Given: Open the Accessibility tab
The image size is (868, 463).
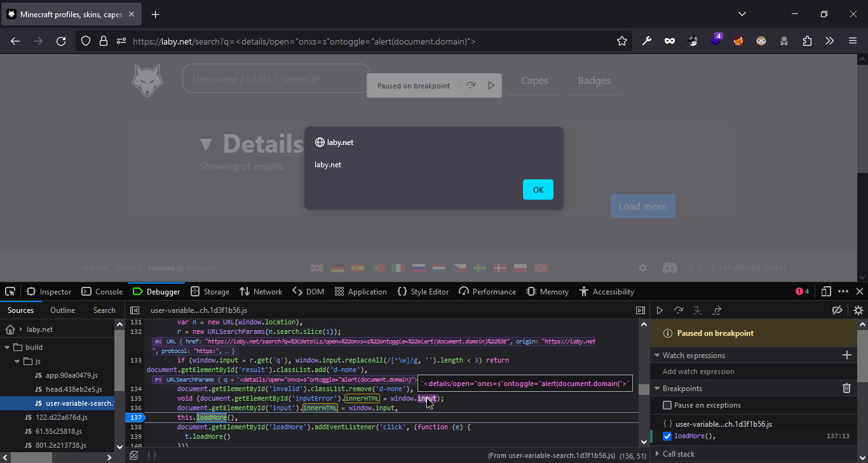Looking at the screenshot, I should point(607,291).
